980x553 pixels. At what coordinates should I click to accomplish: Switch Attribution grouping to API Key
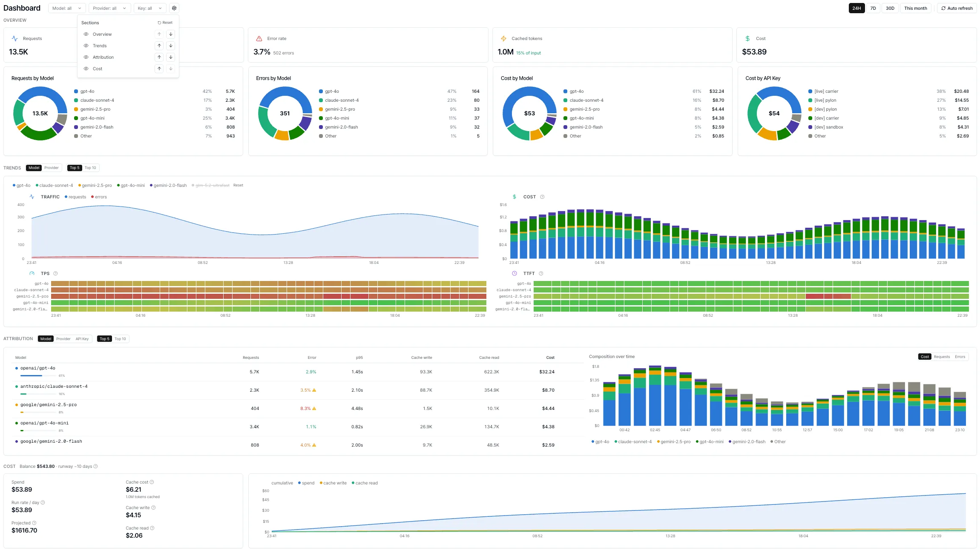82,339
